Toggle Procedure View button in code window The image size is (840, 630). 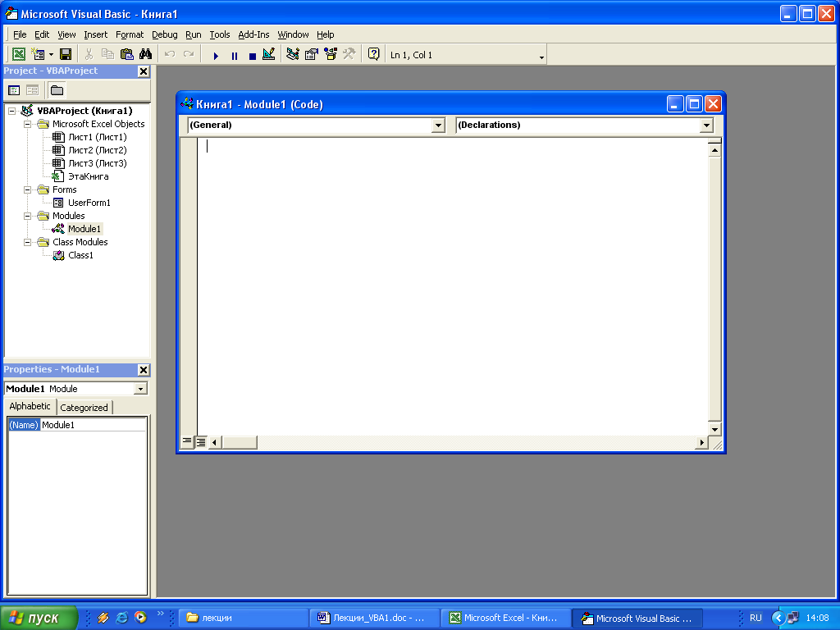[x=187, y=442]
